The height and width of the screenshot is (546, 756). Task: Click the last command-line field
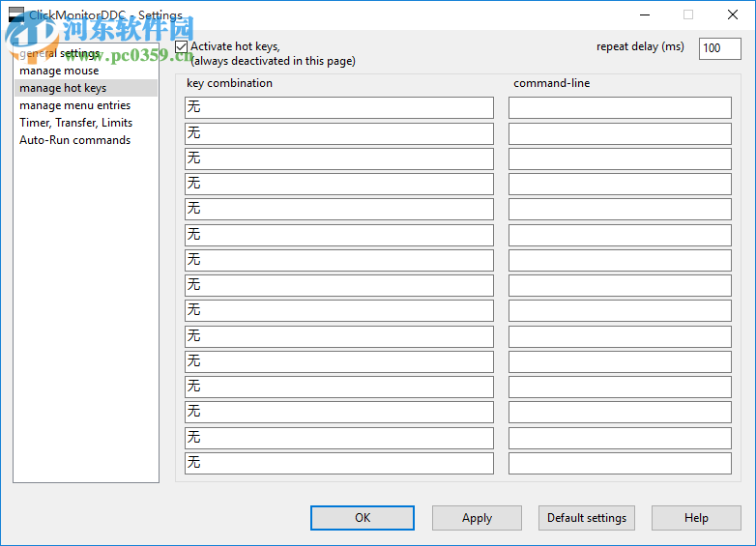[x=620, y=463]
